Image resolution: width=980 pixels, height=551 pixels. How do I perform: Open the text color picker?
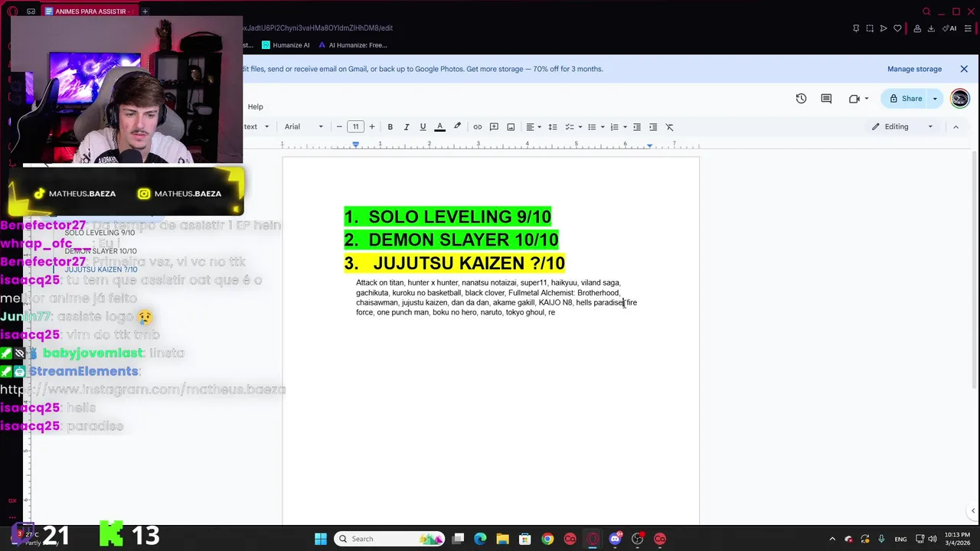[439, 127]
